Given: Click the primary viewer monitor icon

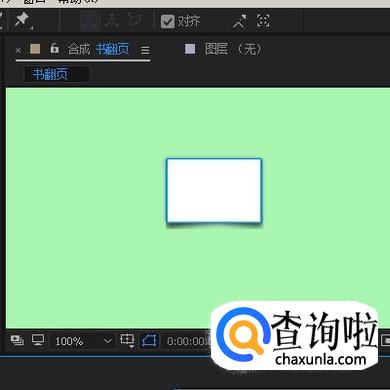Looking at the screenshot, I should pos(38,340).
